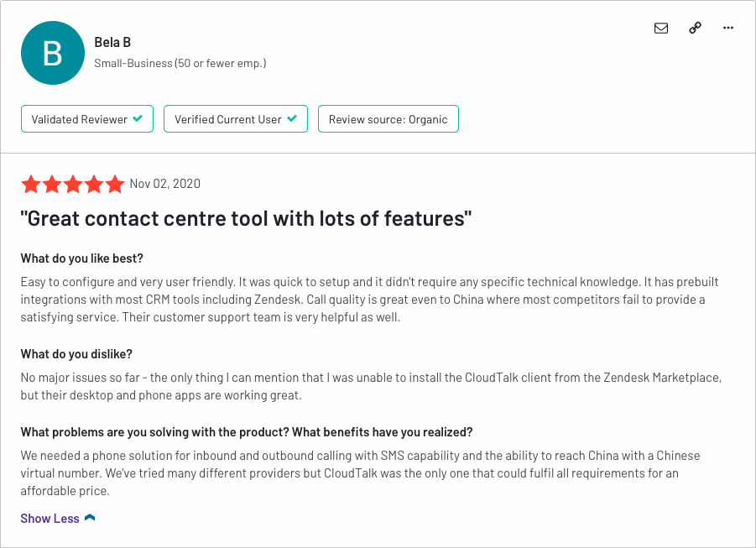Select the Review source: Organic badge
This screenshot has width=756, height=548.
(x=388, y=118)
